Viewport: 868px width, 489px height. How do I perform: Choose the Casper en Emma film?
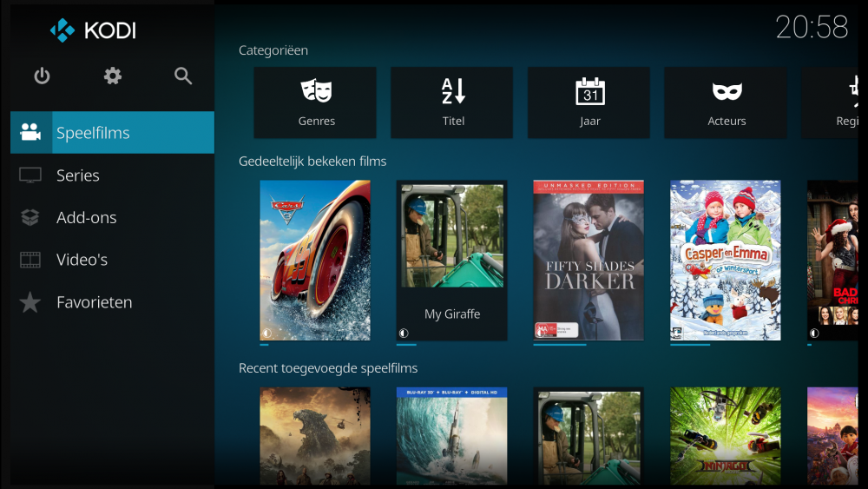point(725,260)
